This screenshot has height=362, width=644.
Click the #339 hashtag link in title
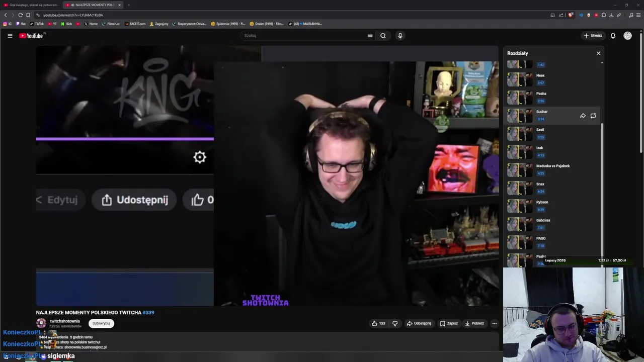coord(148,313)
